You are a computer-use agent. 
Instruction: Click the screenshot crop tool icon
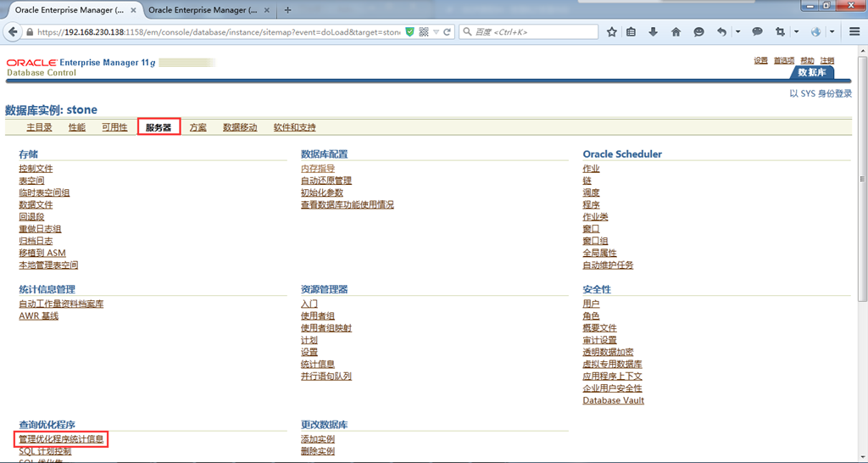click(x=780, y=32)
